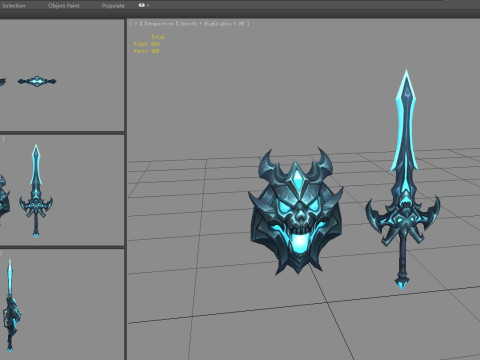The image size is (480, 360).
Task: Open the Populate ribbon tab
Action: pos(113,5)
